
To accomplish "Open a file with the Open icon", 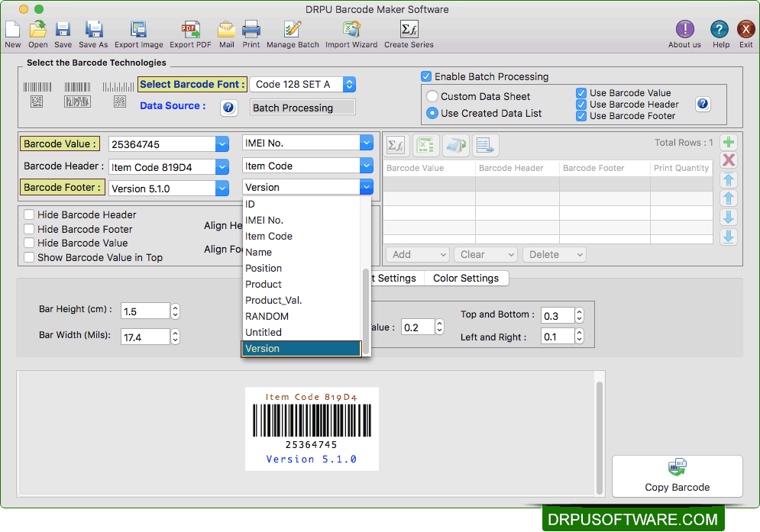I will click(x=37, y=30).
